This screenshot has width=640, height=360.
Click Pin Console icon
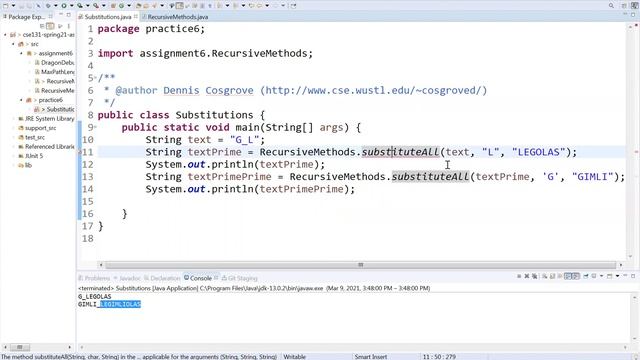point(586,276)
